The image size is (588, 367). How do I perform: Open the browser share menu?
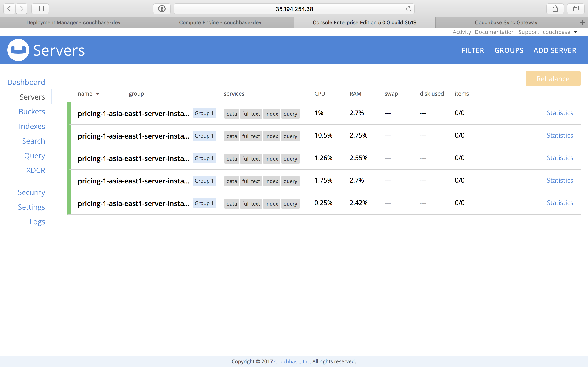click(555, 8)
